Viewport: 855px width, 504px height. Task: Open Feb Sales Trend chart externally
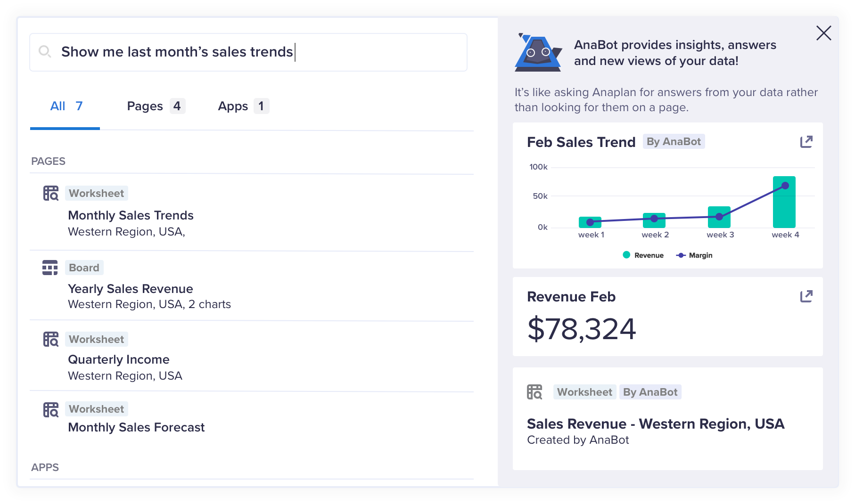tap(806, 142)
